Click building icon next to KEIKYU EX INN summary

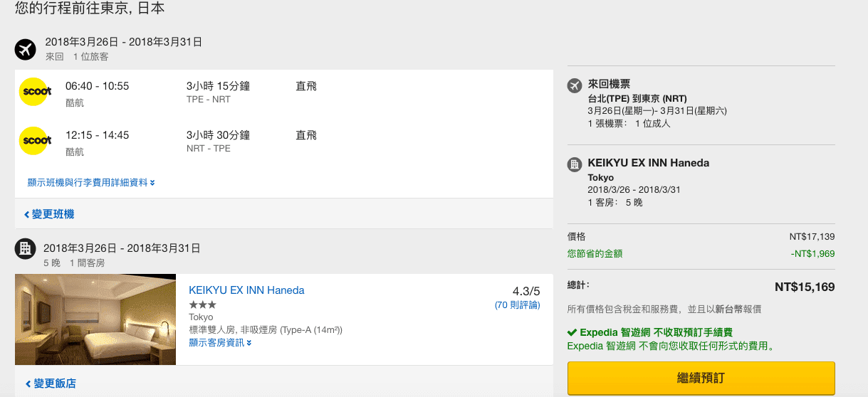tap(575, 164)
